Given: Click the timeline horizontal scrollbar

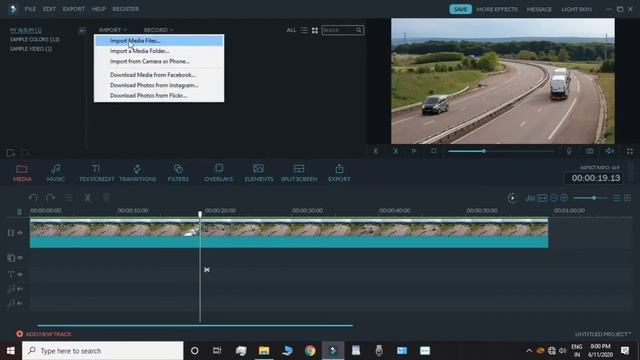Looking at the screenshot, I should click(x=195, y=325).
